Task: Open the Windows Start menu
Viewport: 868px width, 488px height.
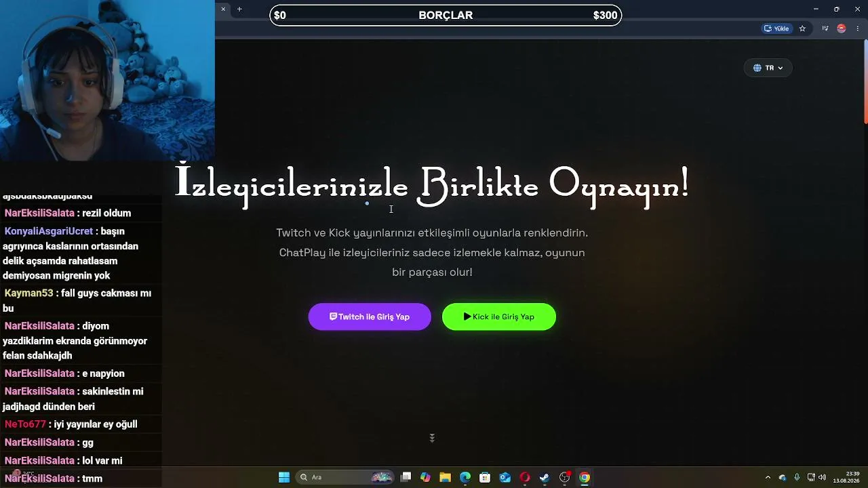Action: (284, 477)
